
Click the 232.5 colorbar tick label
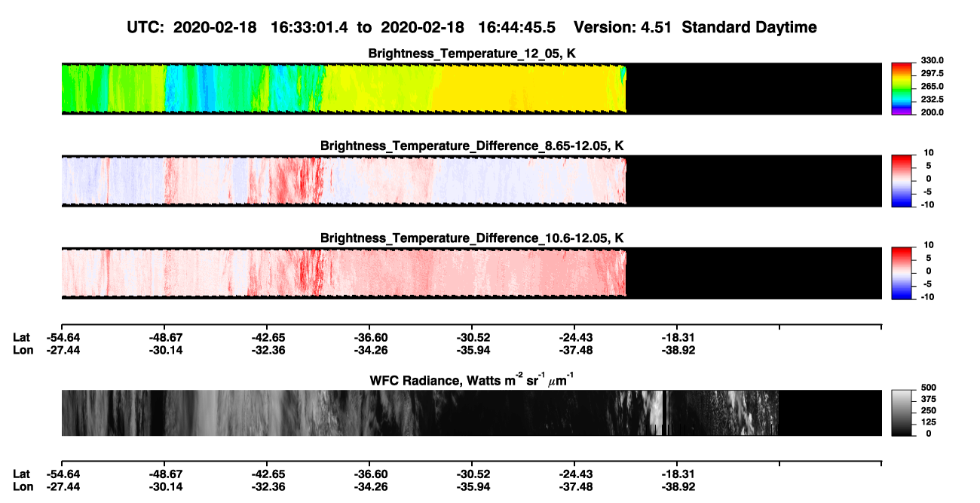coord(932,100)
